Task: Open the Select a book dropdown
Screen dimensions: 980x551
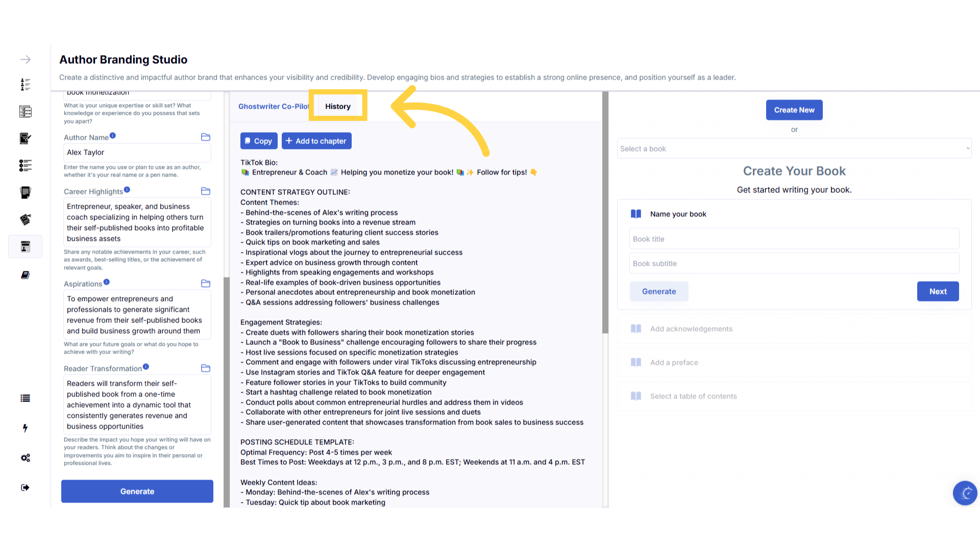Action: click(x=794, y=149)
